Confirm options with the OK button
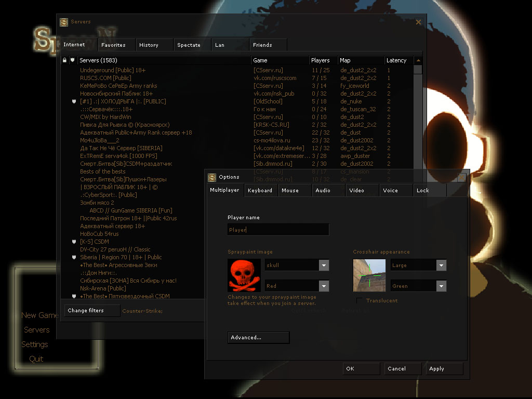 [x=361, y=369]
